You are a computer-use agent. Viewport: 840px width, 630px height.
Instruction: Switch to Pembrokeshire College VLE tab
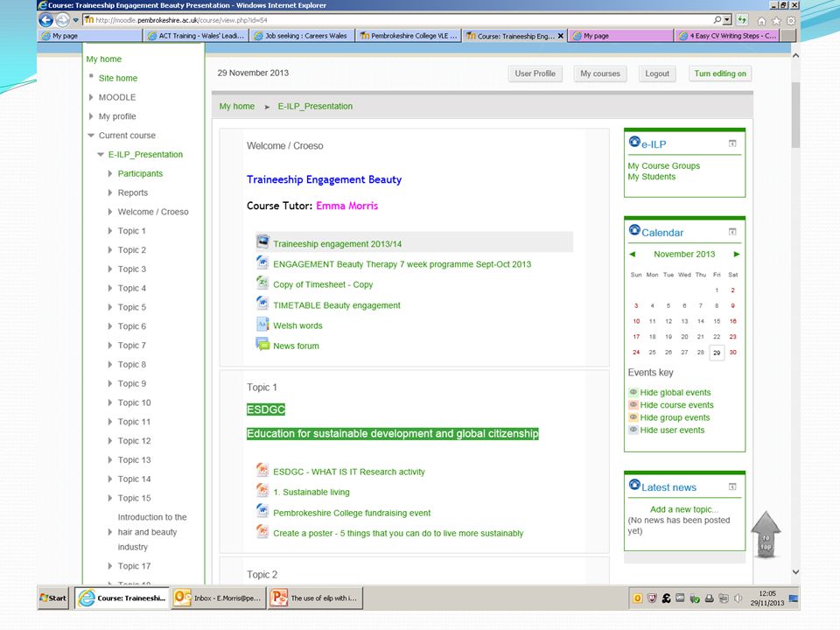coord(409,36)
